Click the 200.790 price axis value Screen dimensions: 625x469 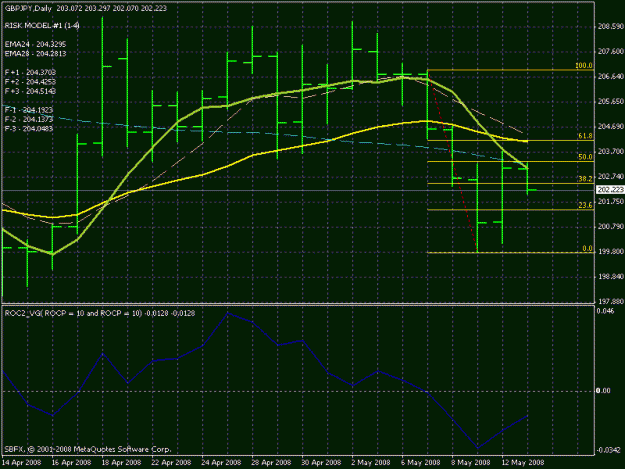pyautogui.click(x=610, y=227)
